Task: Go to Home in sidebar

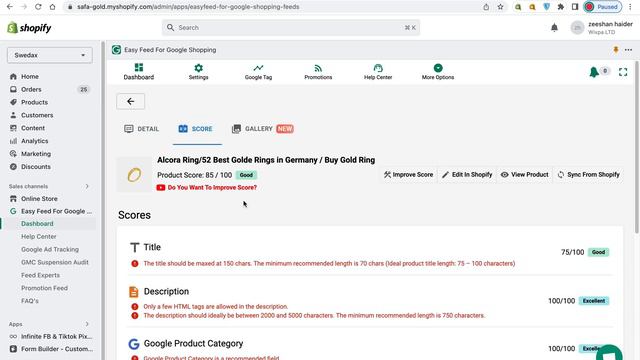Action: coord(30,77)
